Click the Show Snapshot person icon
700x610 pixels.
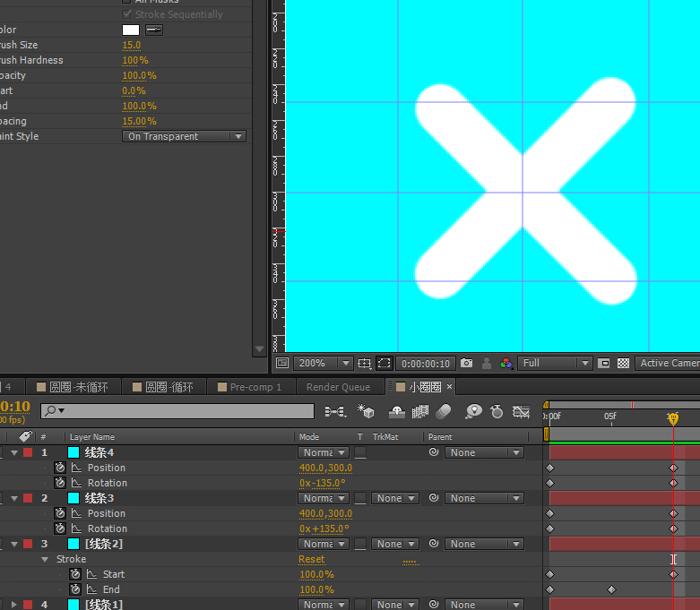pyautogui.click(x=487, y=364)
